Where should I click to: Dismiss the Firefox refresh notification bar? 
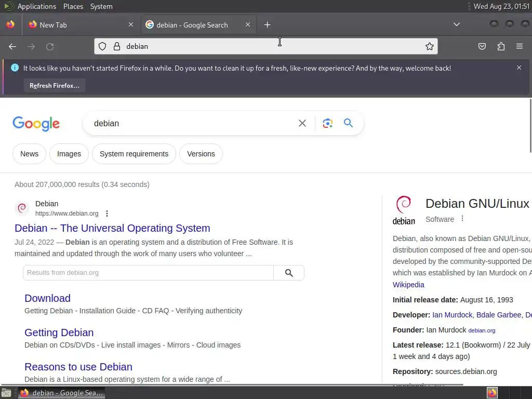519,68
